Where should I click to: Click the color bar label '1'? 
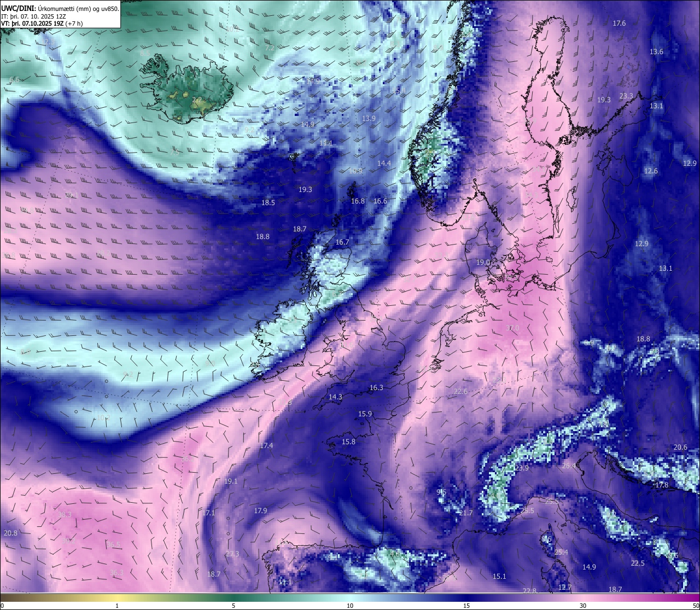pyautogui.click(x=117, y=606)
